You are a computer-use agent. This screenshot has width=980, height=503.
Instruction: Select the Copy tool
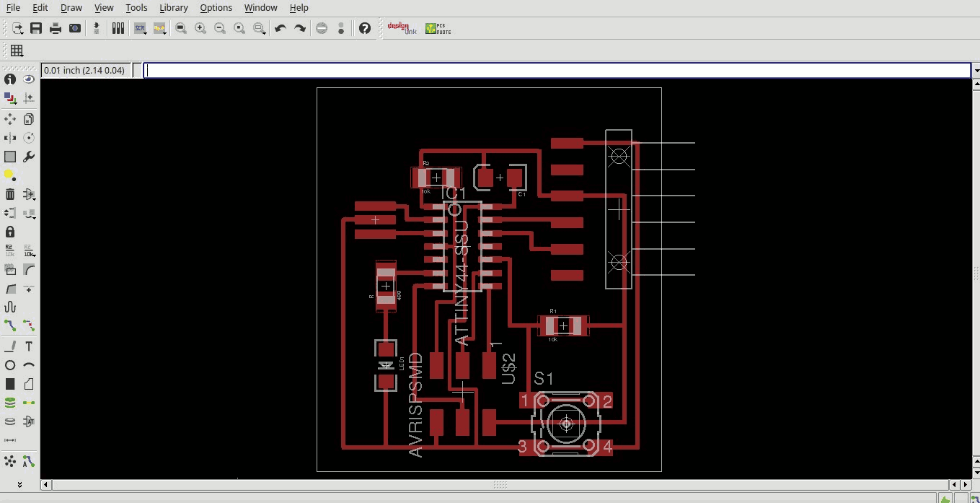29,119
